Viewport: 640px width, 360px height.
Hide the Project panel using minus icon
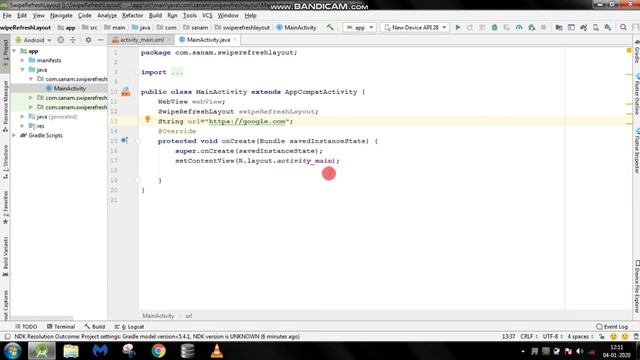coord(101,40)
